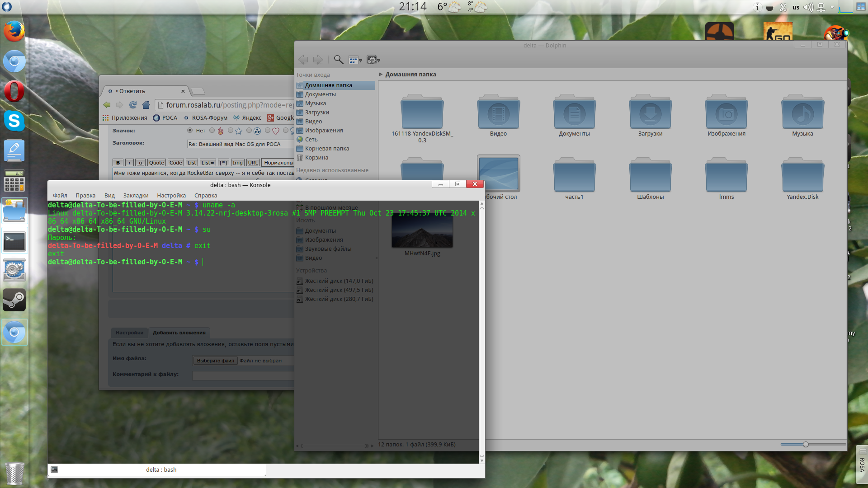The height and width of the screenshot is (488, 868).
Task: Click the Quote BBCode button
Action: 156,163
